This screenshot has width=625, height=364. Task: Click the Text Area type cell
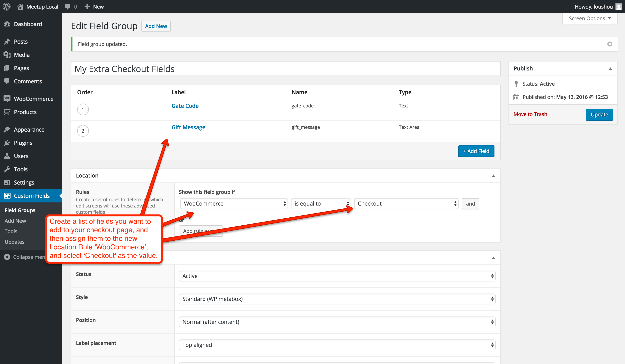coord(409,127)
